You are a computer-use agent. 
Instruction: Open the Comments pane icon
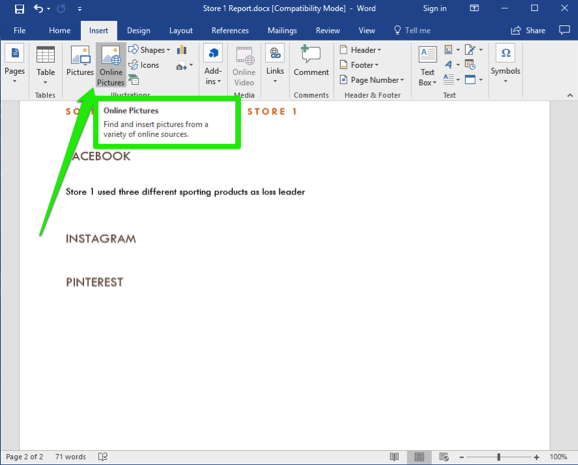click(x=564, y=30)
